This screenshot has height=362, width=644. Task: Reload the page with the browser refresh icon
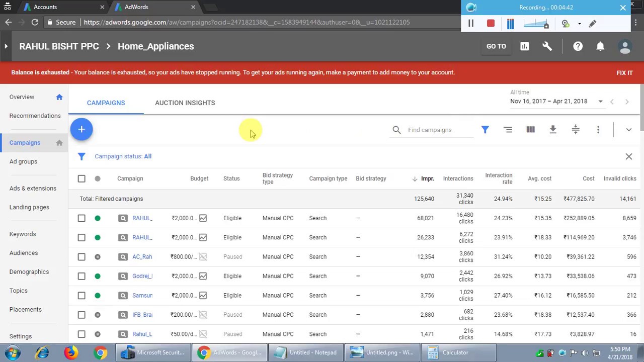(35, 22)
